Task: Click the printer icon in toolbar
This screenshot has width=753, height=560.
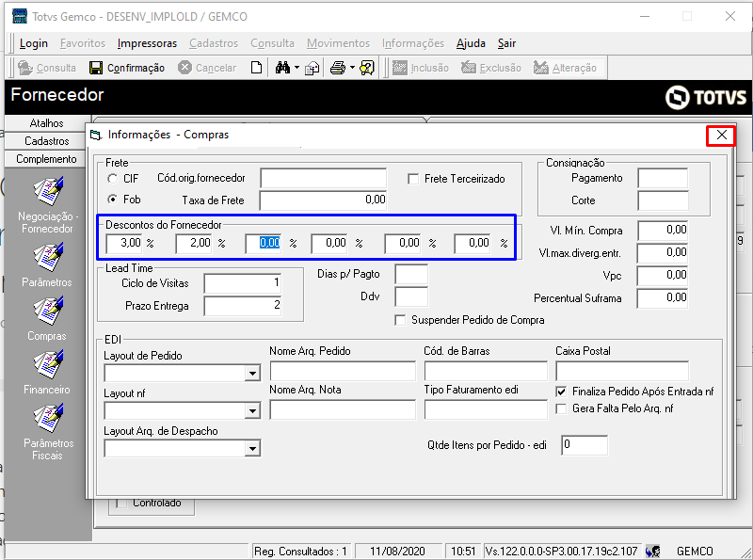Action: [338, 68]
